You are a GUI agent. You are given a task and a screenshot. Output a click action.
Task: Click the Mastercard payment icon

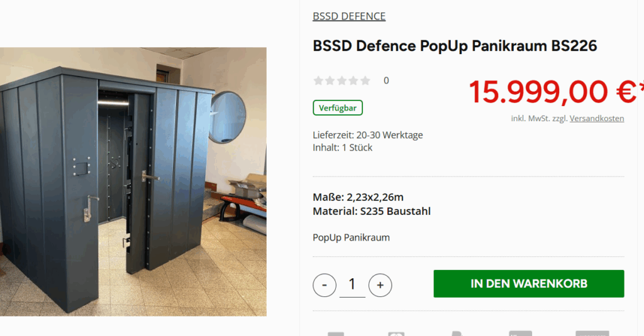(396, 333)
